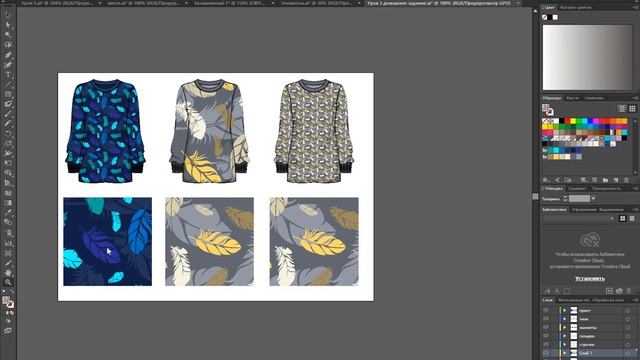Viewport: 640px width, 360px height.
Task: Expand the принт layer arrow
Action: pos(565,311)
